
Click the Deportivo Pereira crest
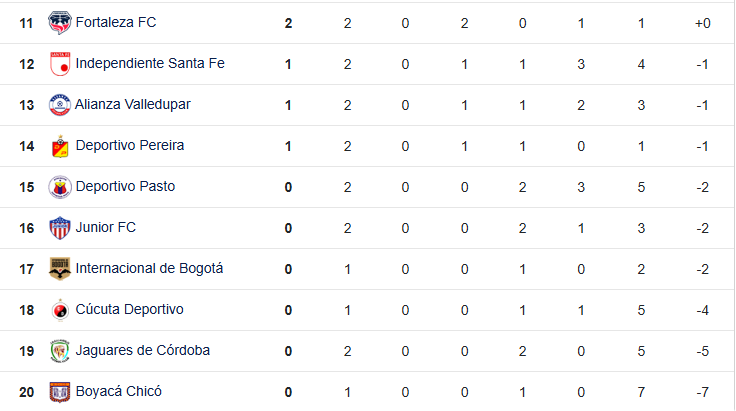(60, 146)
